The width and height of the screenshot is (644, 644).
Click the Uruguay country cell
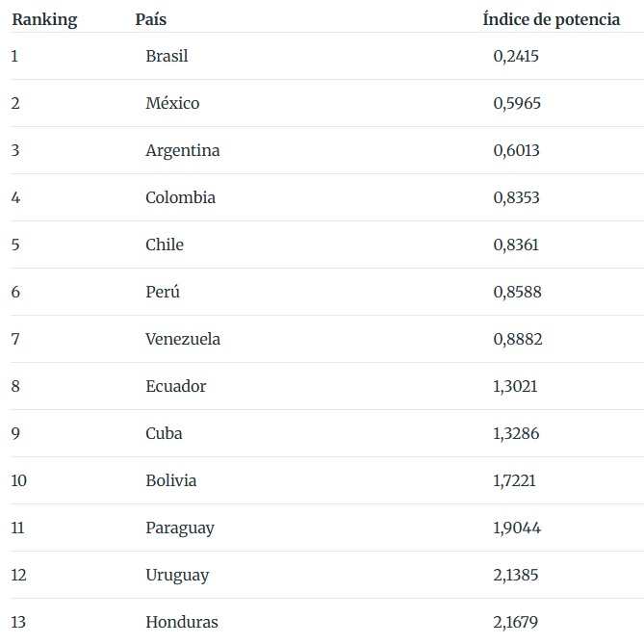[177, 576]
